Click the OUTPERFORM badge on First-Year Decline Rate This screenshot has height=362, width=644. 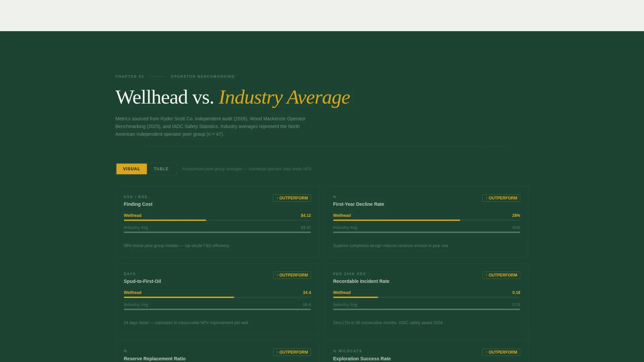[501, 198]
